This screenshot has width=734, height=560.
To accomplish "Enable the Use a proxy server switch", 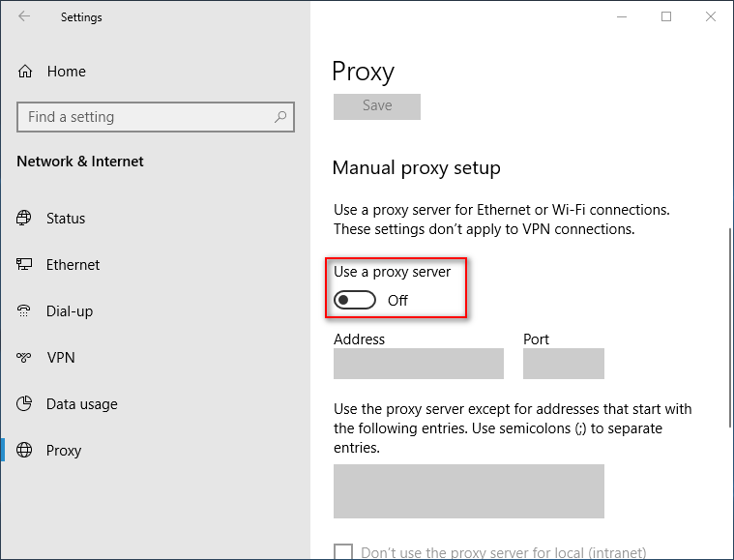I will point(355,301).
